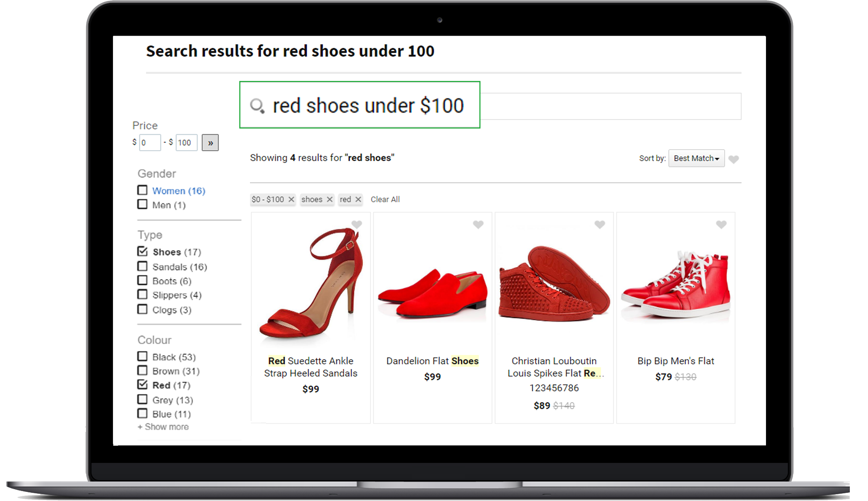Toggle the Red colour checkbox
This screenshot has height=501, width=868.
coord(141,384)
